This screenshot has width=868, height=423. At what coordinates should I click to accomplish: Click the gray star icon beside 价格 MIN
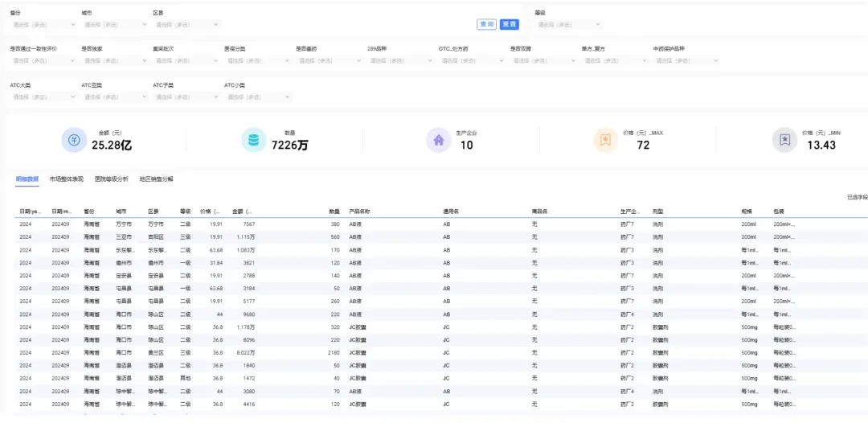(784, 140)
